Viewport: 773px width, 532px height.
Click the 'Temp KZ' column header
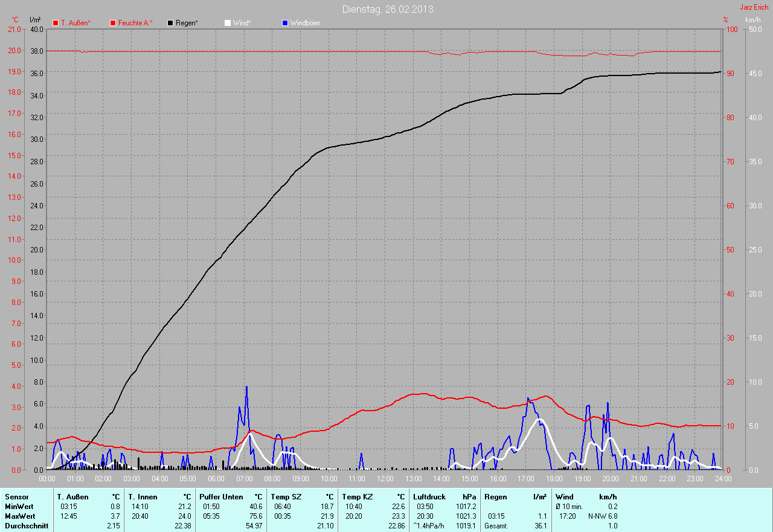pos(357,497)
